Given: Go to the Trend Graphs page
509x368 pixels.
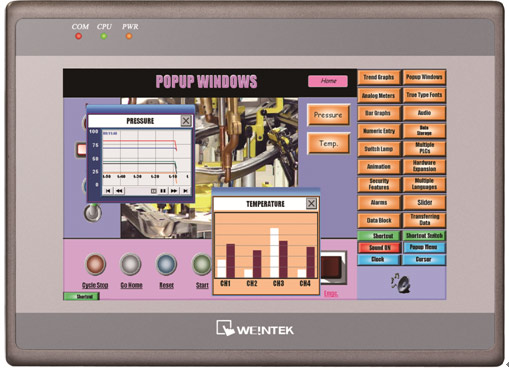Looking at the screenshot, I should (379, 77).
